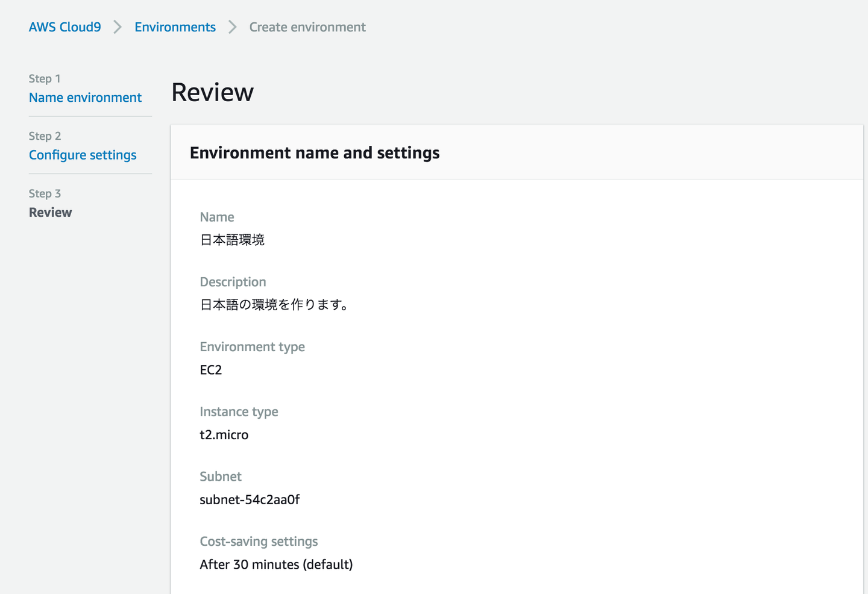The width and height of the screenshot is (868, 594).
Task: Click the EC2 environment type value
Action: pyautogui.click(x=210, y=370)
